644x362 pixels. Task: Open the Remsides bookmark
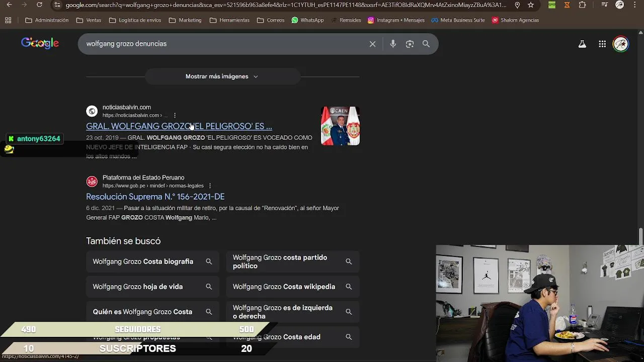click(346, 20)
